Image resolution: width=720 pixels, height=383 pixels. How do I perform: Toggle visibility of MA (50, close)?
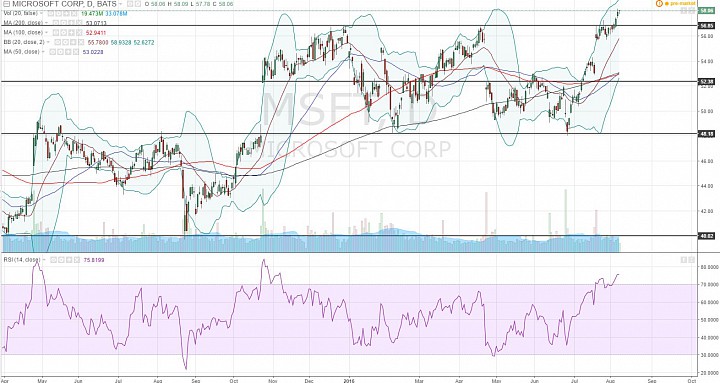pyautogui.click(x=52, y=52)
